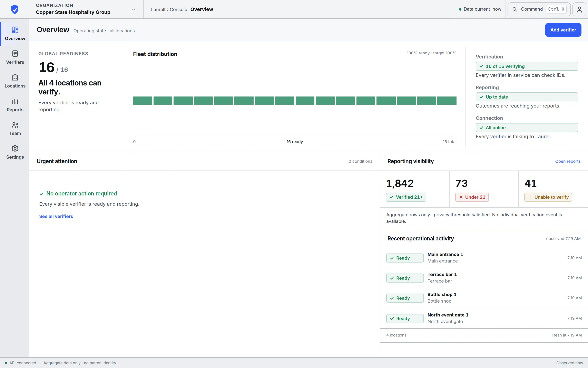Select the Terrace bar 1 activity row
588x368 pixels.
[484, 278]
